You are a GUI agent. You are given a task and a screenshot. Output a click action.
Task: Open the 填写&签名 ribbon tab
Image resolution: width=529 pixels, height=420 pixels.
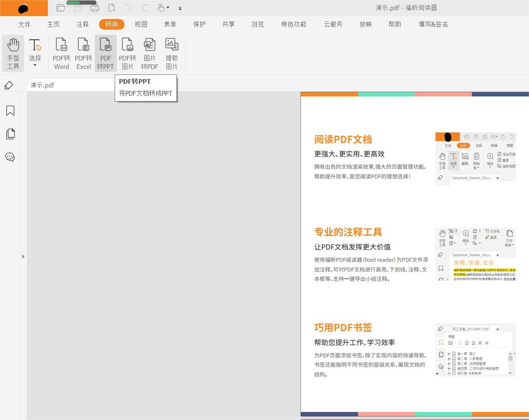coord(433,24)
